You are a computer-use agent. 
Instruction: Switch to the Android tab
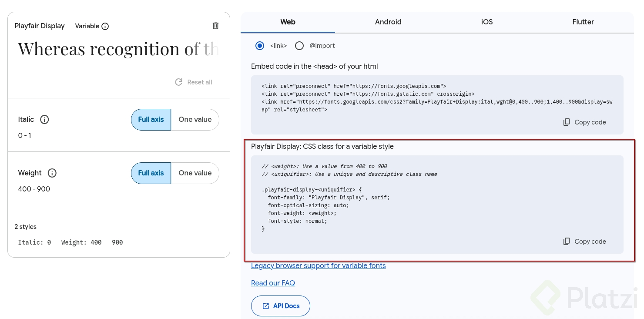point(388,22)
